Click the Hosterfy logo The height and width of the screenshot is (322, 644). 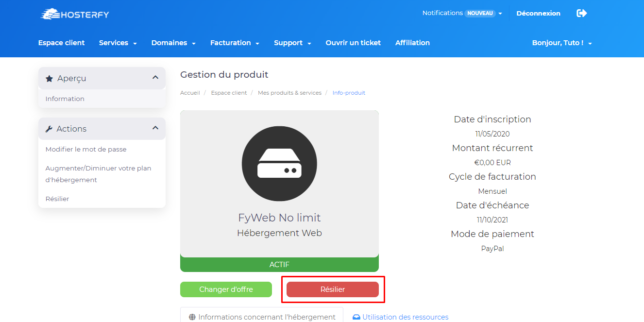pyautogui.click(x=75, y=14)
